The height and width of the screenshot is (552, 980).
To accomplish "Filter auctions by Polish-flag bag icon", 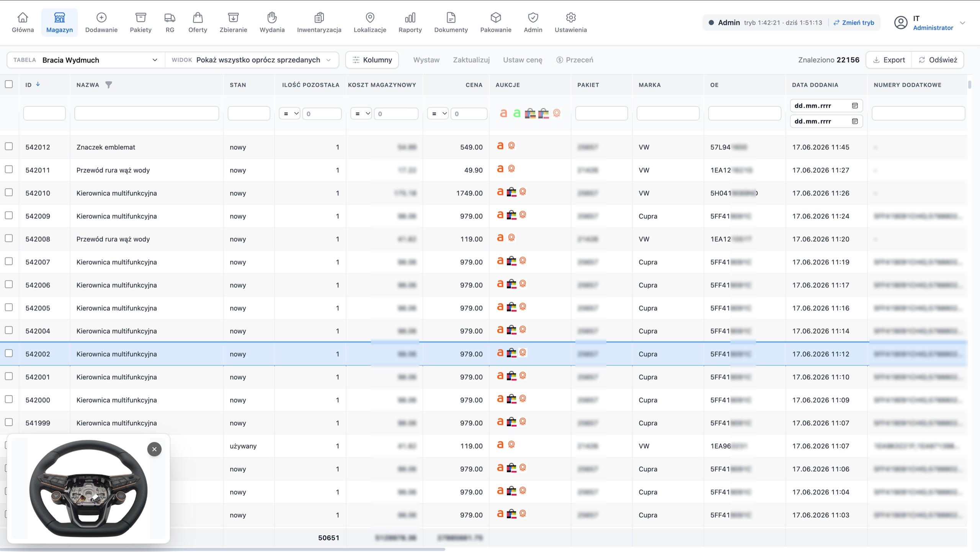I will click(543, 113).
